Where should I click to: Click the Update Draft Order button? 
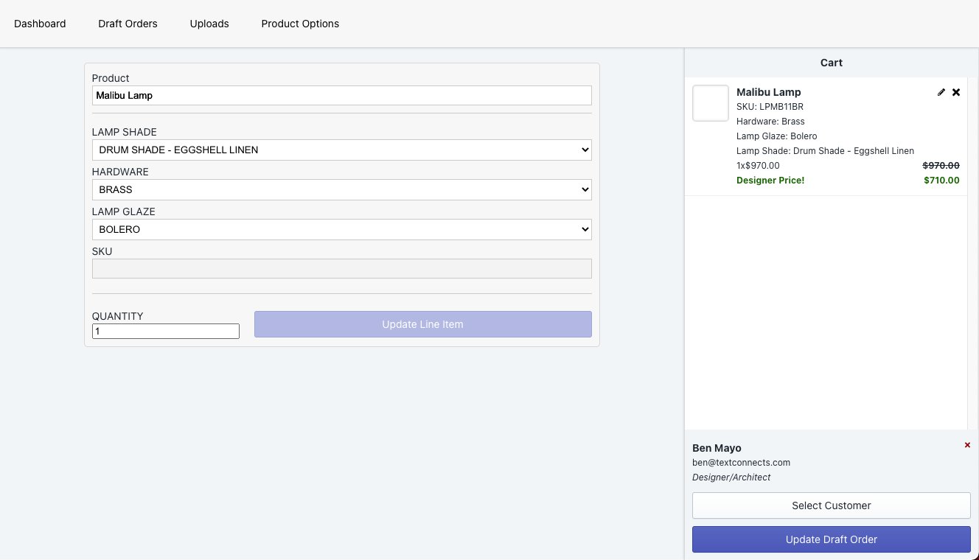point(831,539)
